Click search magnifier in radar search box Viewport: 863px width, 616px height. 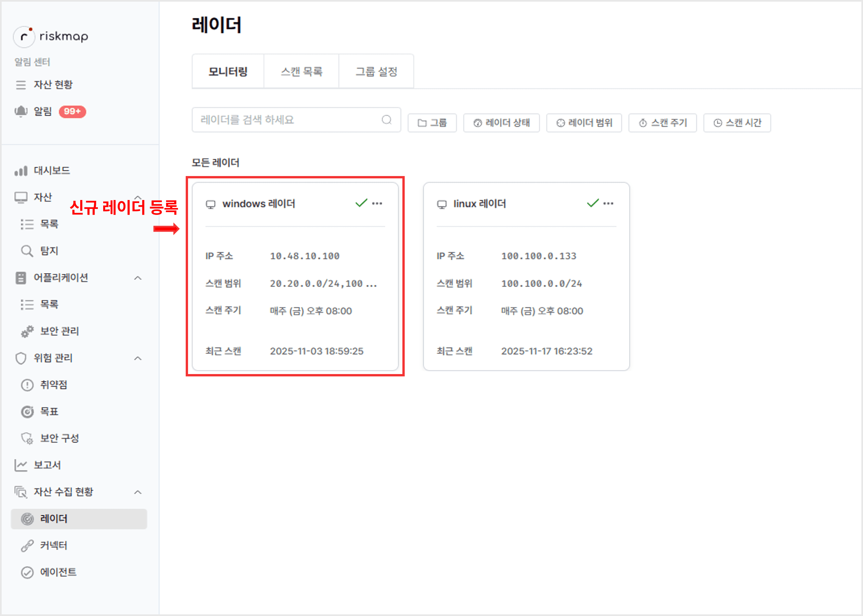386,120
